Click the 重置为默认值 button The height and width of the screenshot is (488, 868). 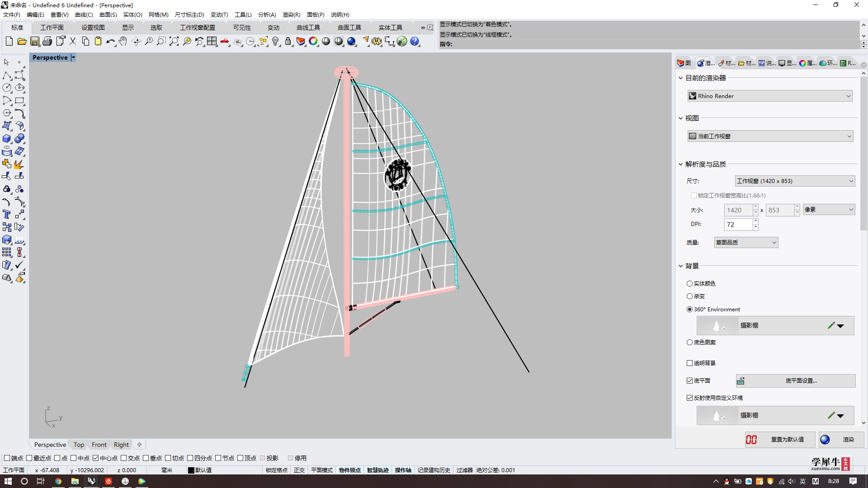pyautogui.click(x=780, y=440)
